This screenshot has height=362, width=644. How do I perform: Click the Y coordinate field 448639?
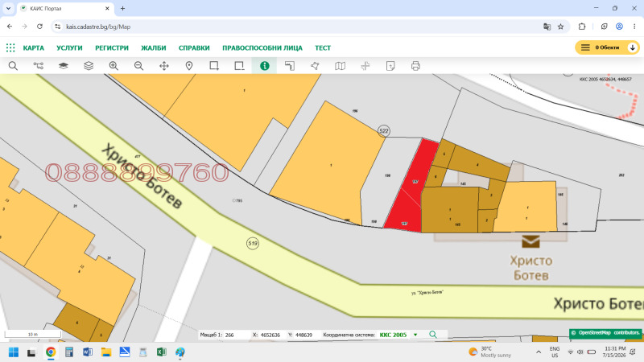point(305,335)
